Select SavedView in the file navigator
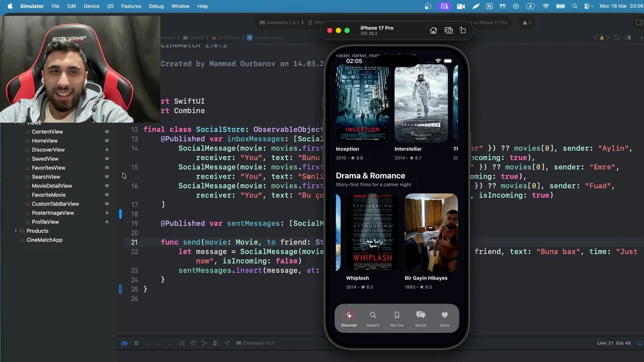 click(45, 159)
